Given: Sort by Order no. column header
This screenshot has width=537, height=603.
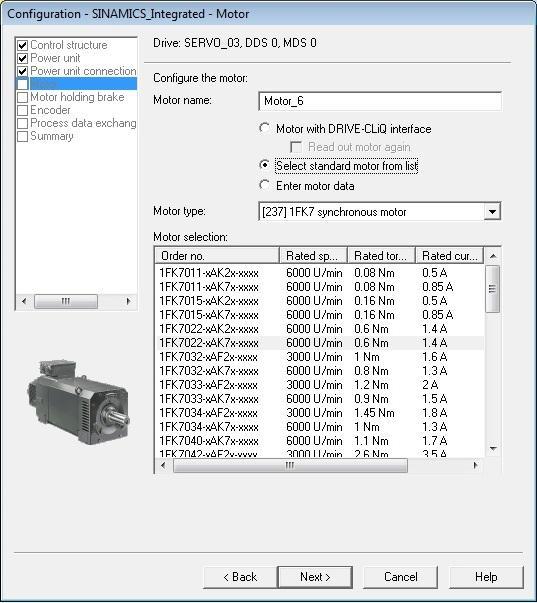Looking at the screenshot, I should pos(217,255).
